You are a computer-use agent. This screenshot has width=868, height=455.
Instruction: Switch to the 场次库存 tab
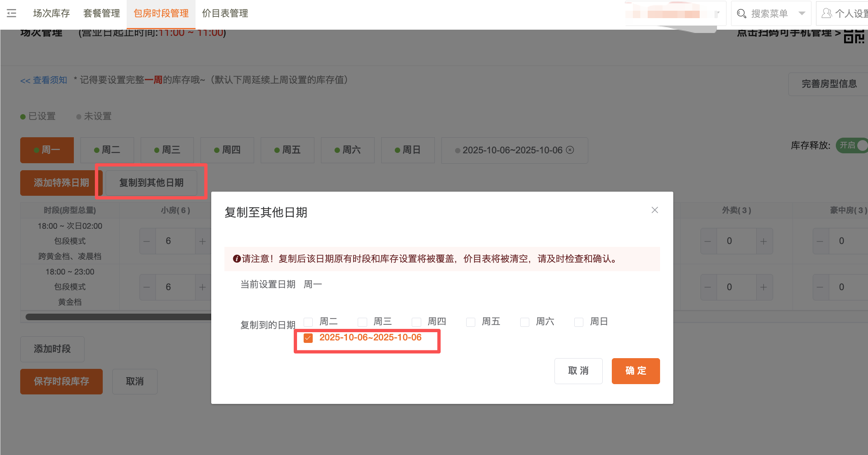click(x=51, y=14)
